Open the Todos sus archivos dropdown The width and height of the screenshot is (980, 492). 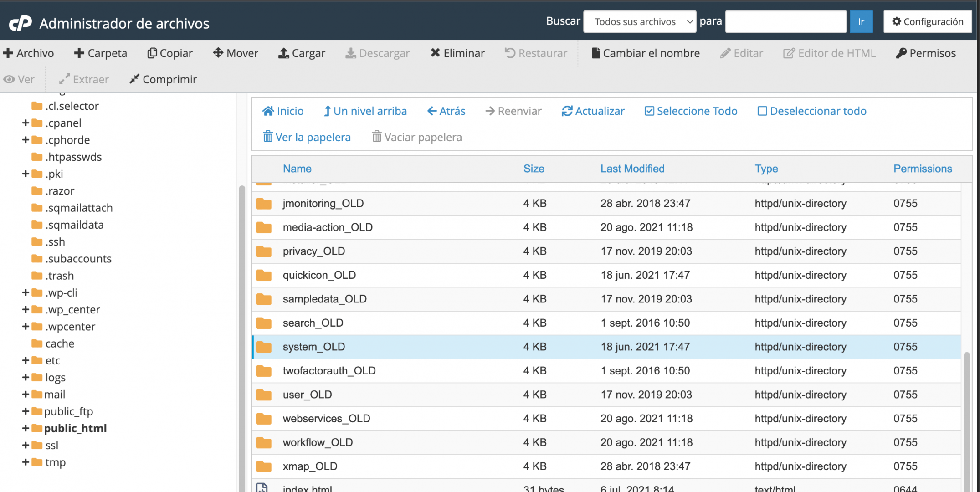click(640, 22)
